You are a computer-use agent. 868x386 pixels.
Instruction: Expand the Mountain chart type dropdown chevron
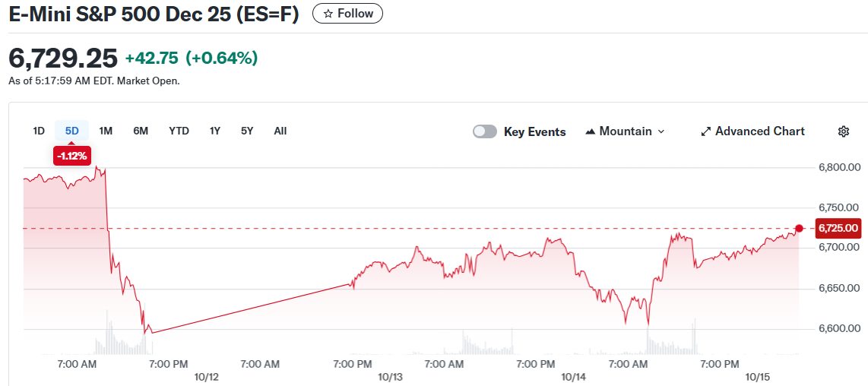pos(661,131)
